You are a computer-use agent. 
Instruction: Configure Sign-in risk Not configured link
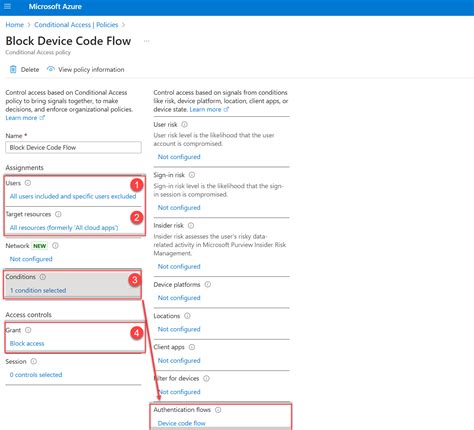(179, 207)
